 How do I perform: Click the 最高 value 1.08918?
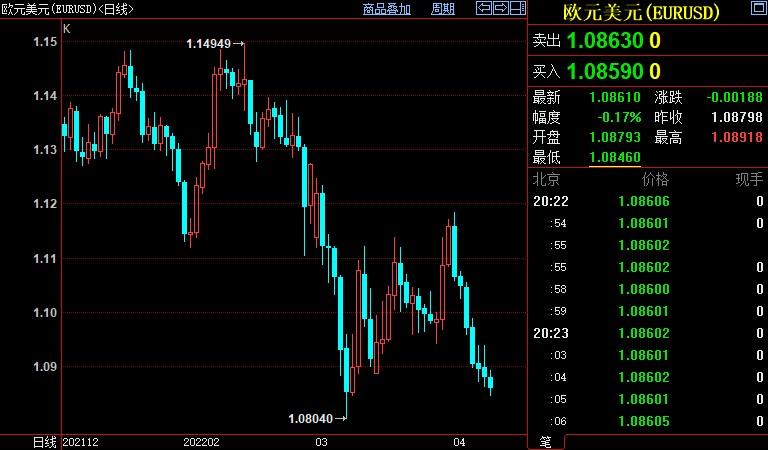click(739, 137)
